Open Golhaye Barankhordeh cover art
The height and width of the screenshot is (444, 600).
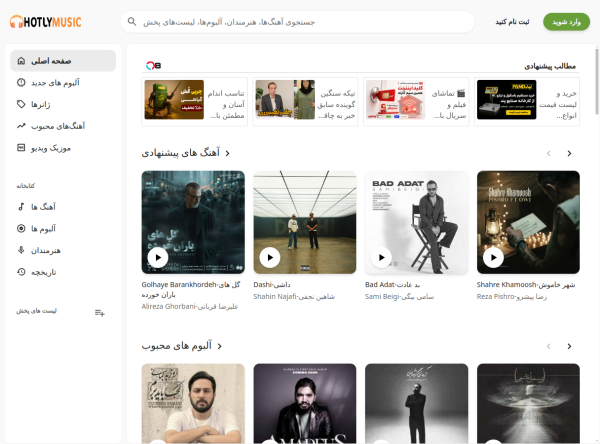coord(193,222)
